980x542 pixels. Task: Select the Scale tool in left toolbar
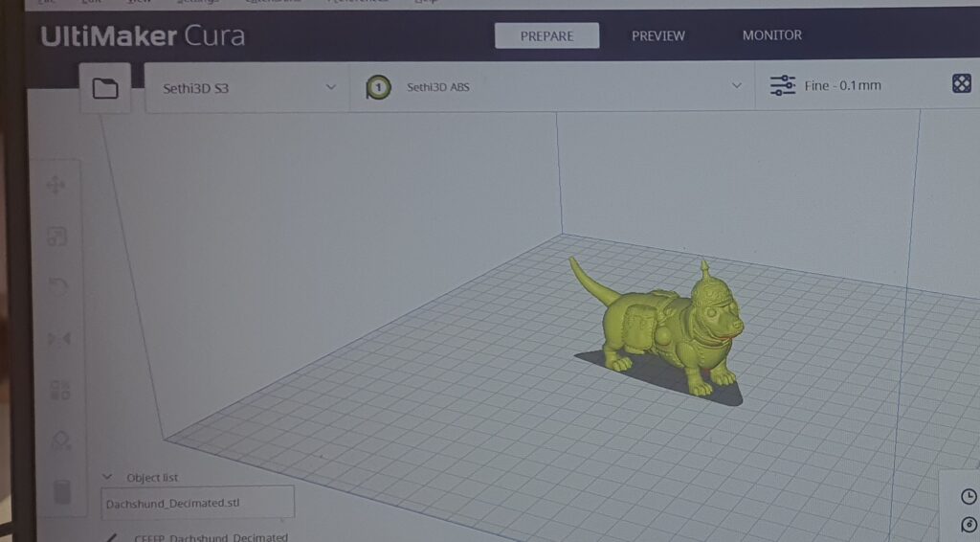56,237
